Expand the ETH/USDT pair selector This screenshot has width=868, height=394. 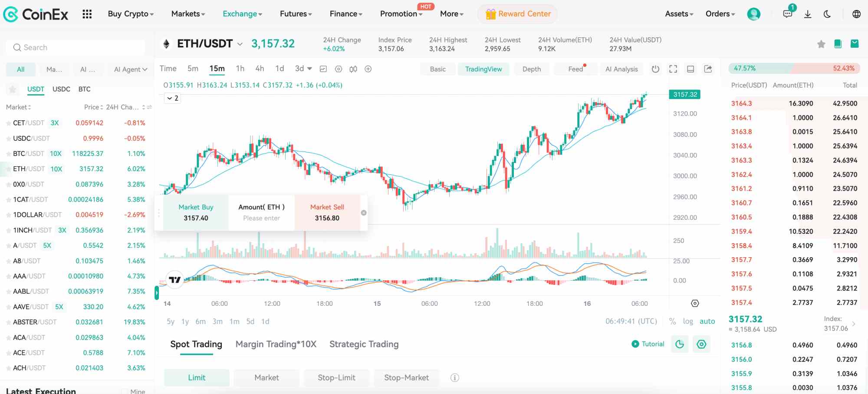coord(240,43)
